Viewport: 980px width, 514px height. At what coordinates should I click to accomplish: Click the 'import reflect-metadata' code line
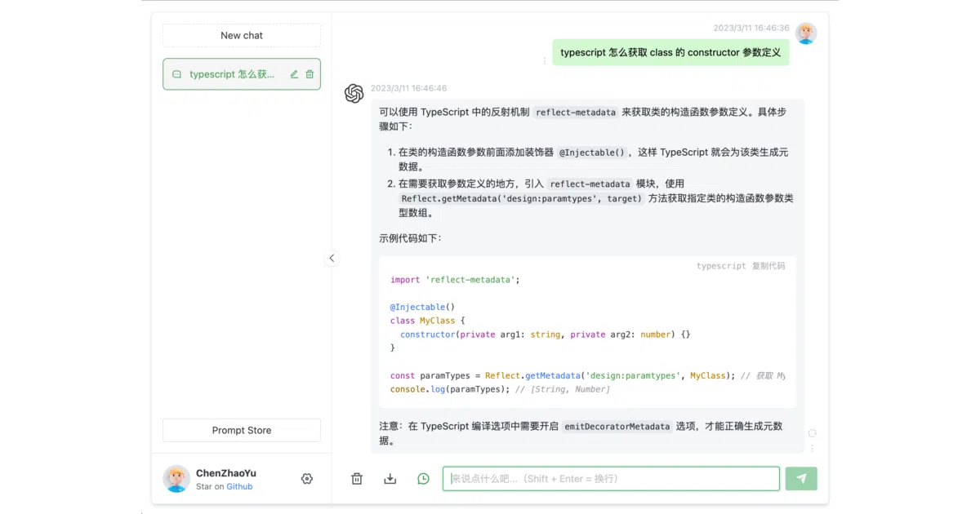point(455,280)
